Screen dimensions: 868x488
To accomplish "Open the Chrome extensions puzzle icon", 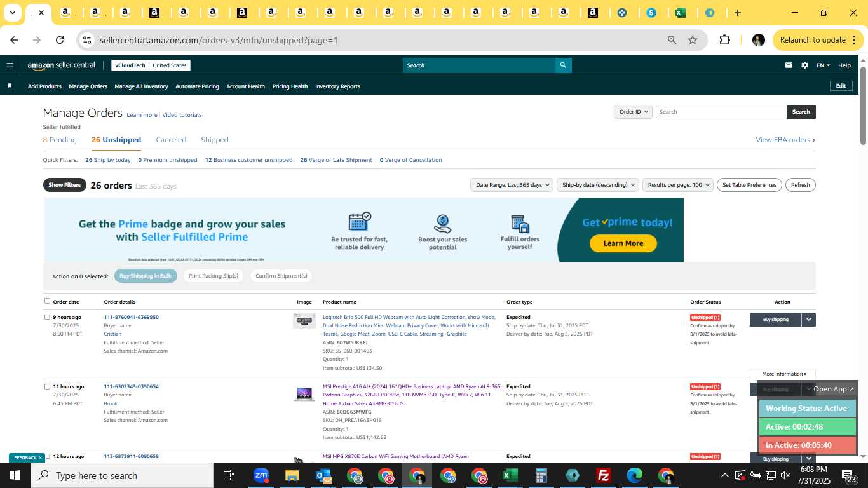I will 724,40.
